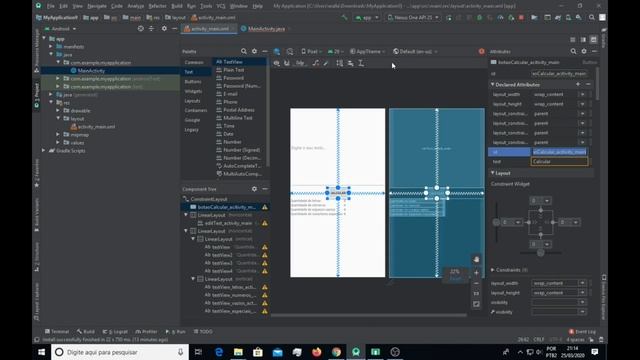Click zoom to fit screen icon
The height and width of the screenshot is (360, 640).
click(x=476, y=304)
